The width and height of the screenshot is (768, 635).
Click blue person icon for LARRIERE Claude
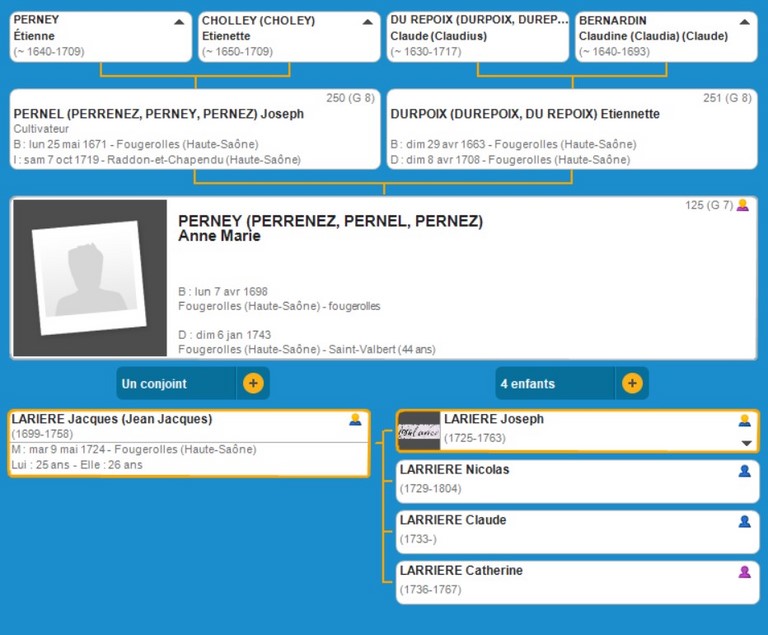tap(744, 521)
